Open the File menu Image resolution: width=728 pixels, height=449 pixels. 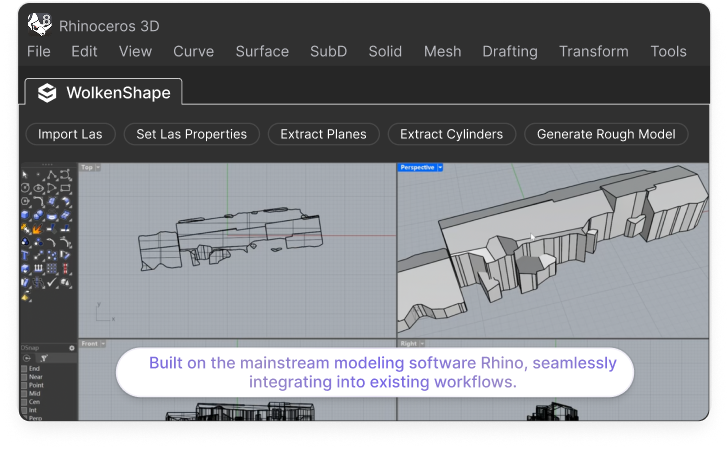point(39,52)
